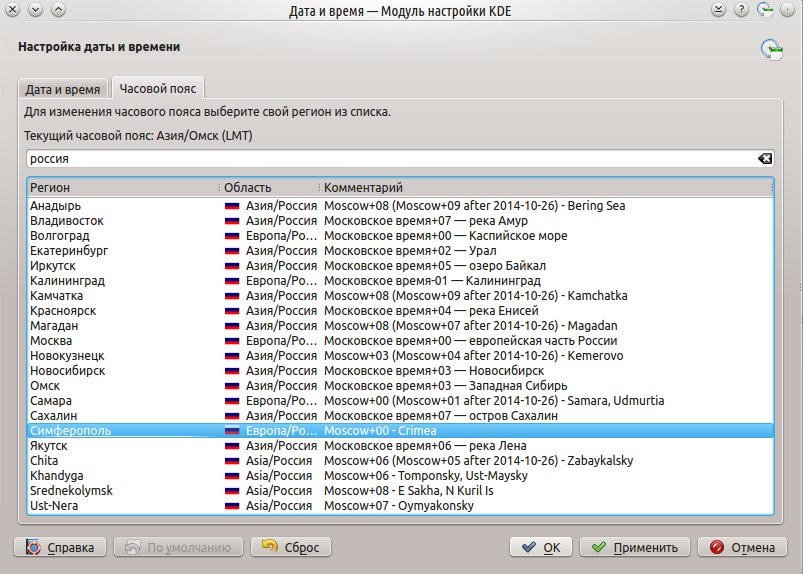Click comment 'Московское время+03 — Западная Сибирь'
Viewport: 803px width, 574px height.
coord(446,386)
